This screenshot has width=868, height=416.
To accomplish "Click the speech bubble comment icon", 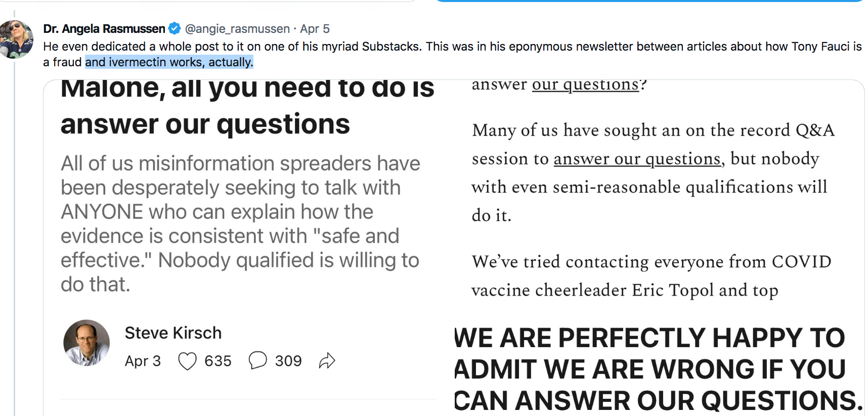I will coord(257,360).
